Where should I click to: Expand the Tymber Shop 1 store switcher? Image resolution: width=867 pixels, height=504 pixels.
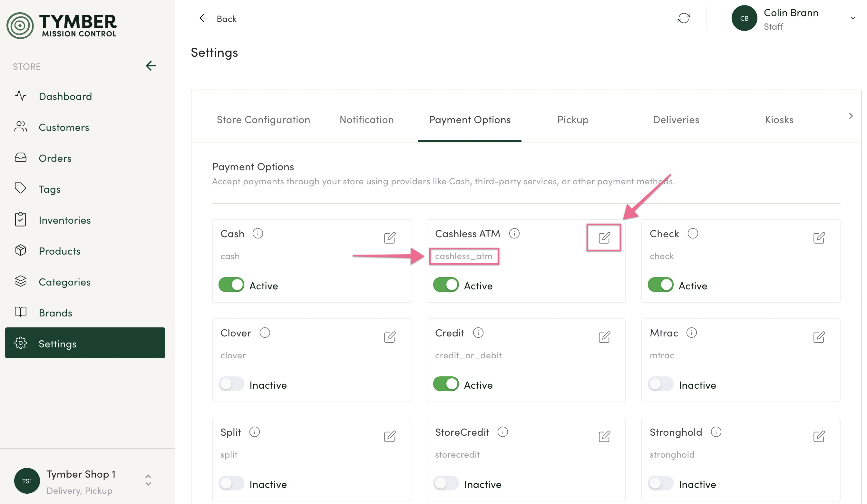coord(148,480)
